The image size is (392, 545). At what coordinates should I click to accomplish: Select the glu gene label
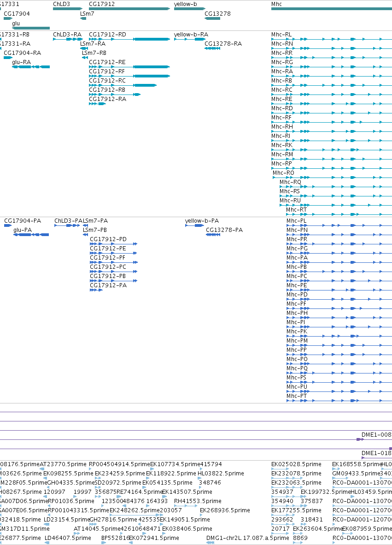tap(16, 24)
